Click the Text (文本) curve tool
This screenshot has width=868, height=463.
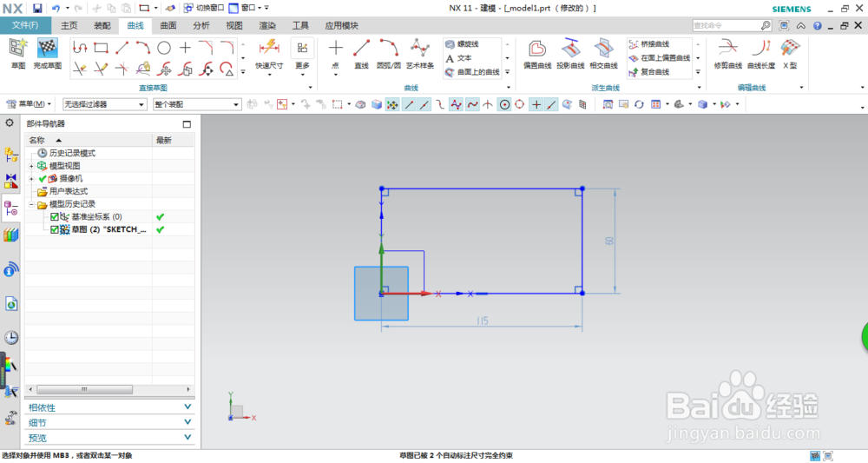pyautogui.click(x=459, y=58)
